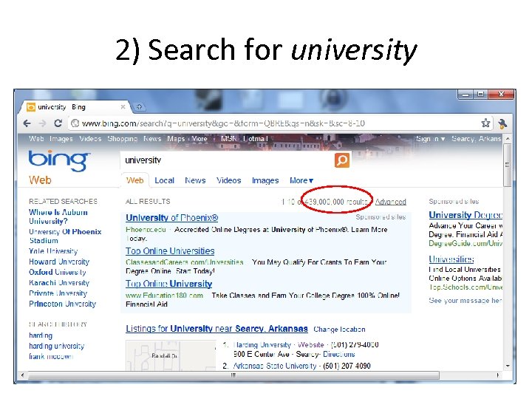Bookmark page with the star icon

pos(485,123)
